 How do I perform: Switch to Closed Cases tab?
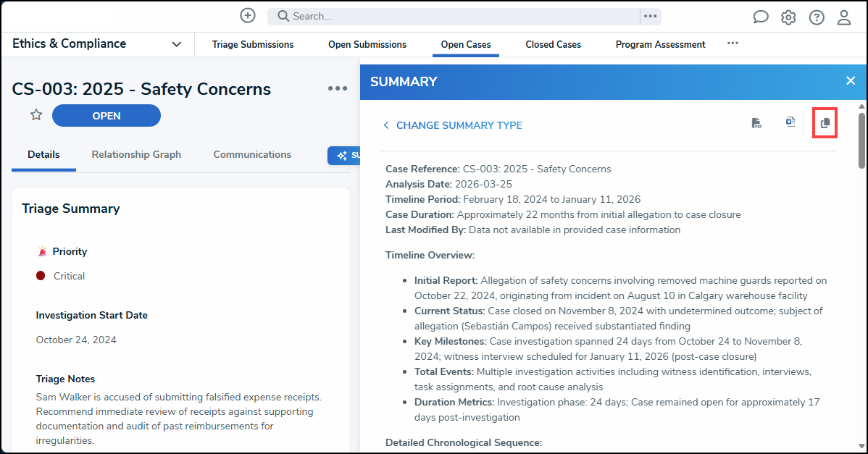point(553,45)
